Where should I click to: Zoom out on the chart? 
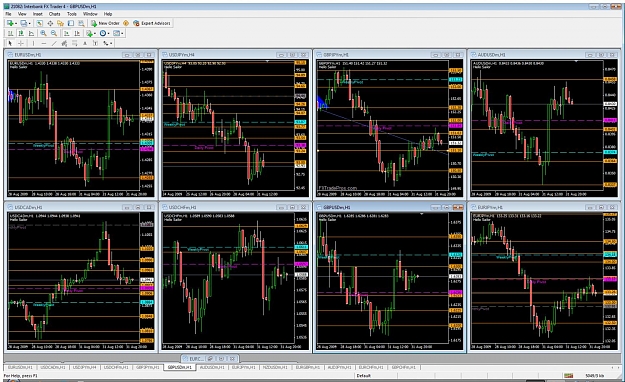point(54,33)
